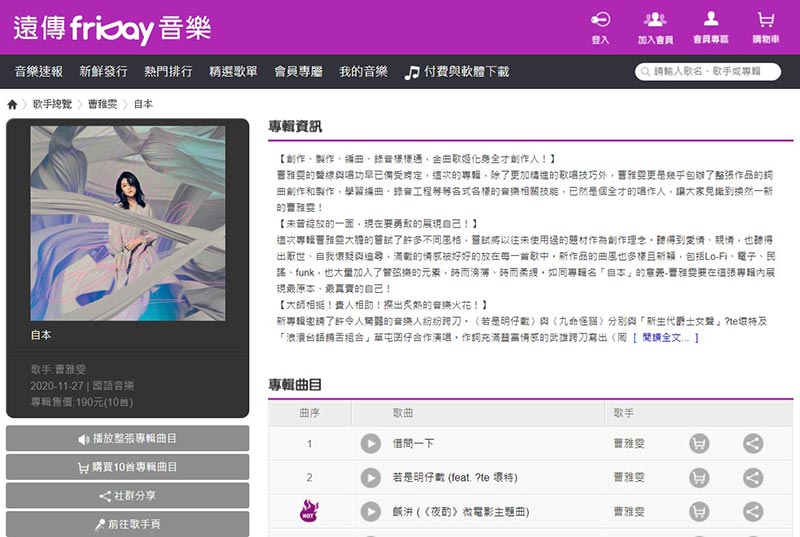Share the track 借問一下
Viewport: 800px width, 537px height.
[753, 444]
